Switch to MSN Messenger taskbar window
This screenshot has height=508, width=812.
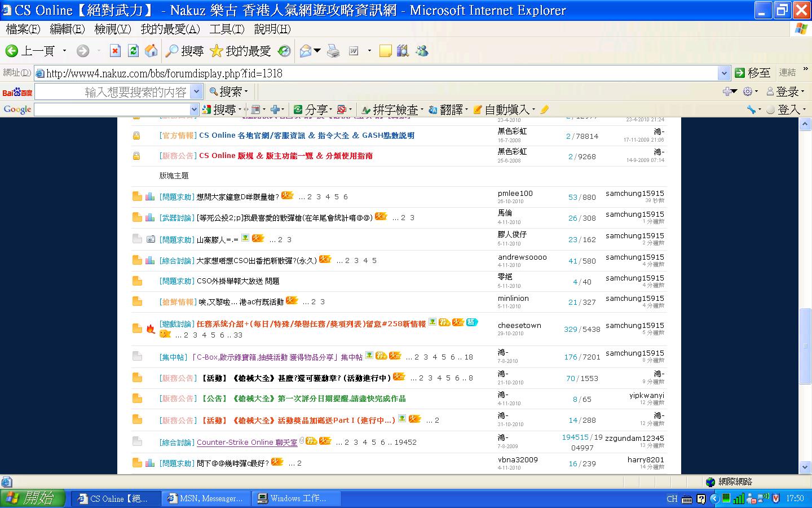click(206, 498)
